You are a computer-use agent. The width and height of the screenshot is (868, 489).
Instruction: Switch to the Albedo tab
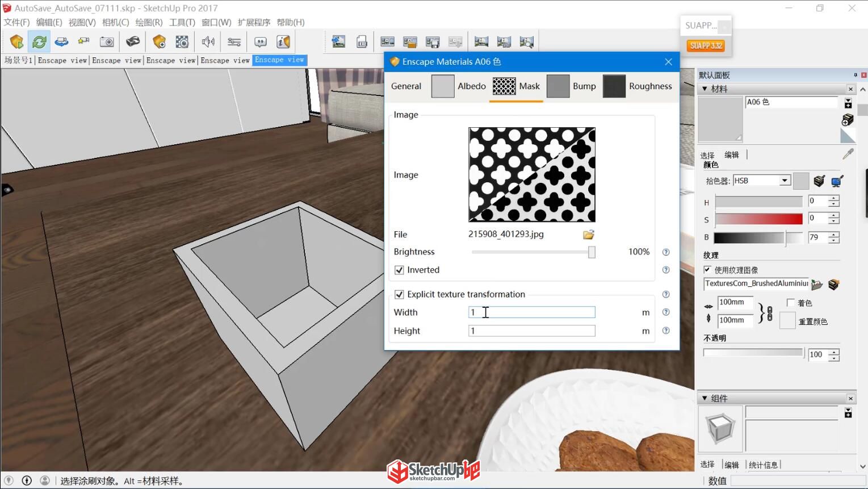coord(459,86)
